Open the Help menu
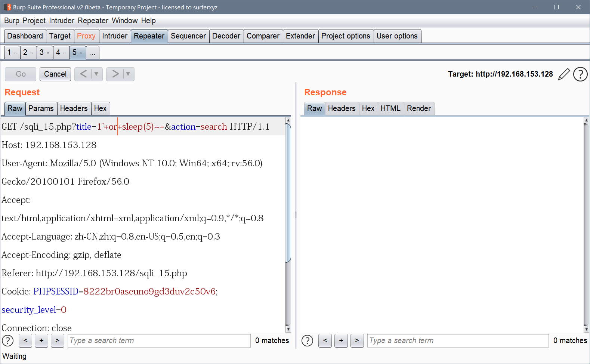The height and width of the screenshot is (364, 590). pos(148,21)
